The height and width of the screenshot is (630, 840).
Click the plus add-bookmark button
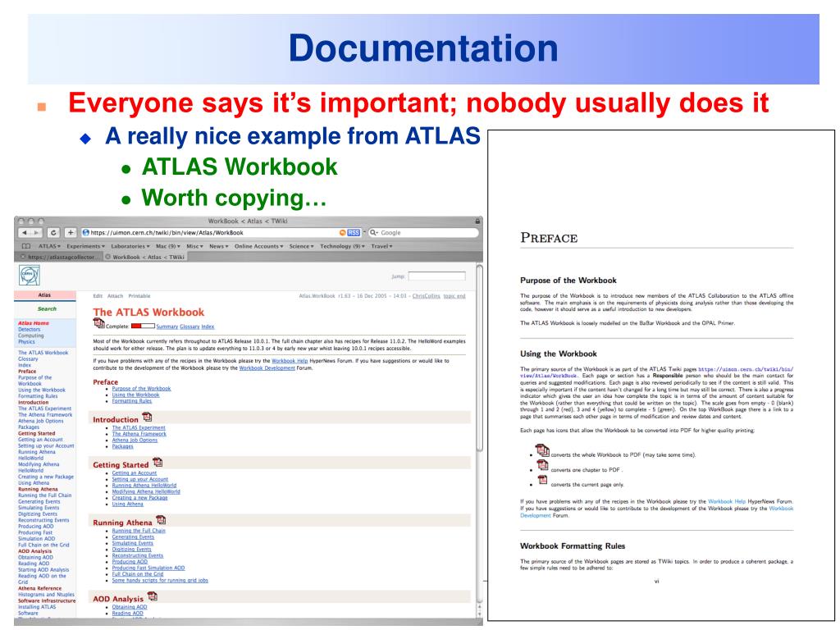point(71,232)
